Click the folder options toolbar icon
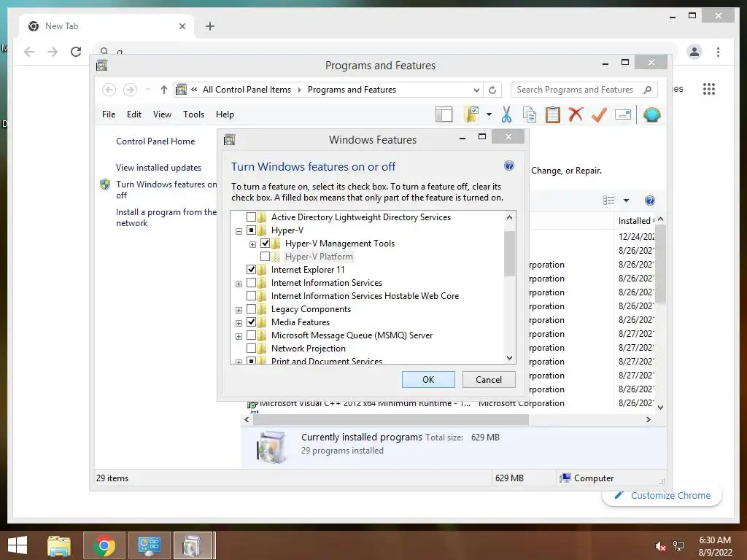Image resolution: width=747 pixels, height=560 pixels. pyautogui.click(x=471, y=114)
